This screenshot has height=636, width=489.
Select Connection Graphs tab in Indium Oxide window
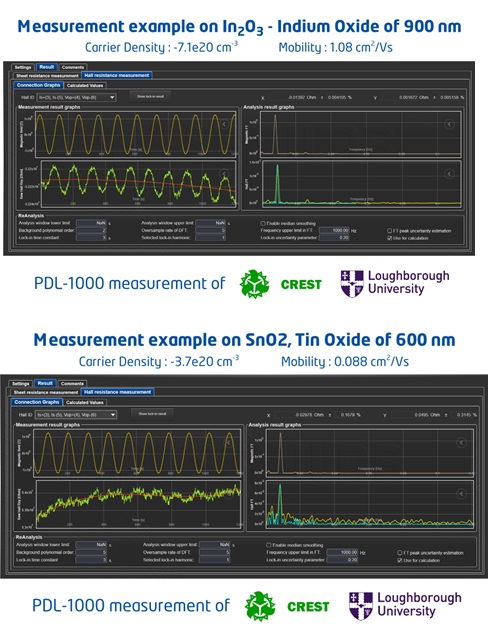tap(39, 85)
